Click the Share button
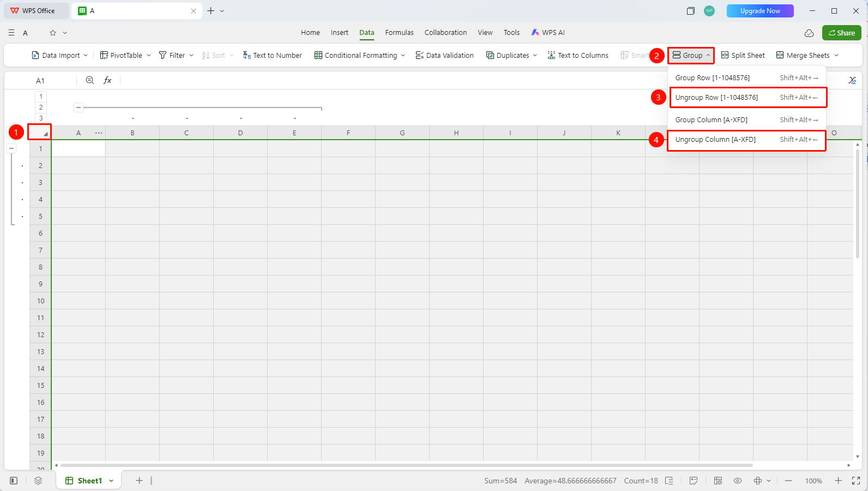This screenshot has height=491, width=868. click(x=841, y=33)
